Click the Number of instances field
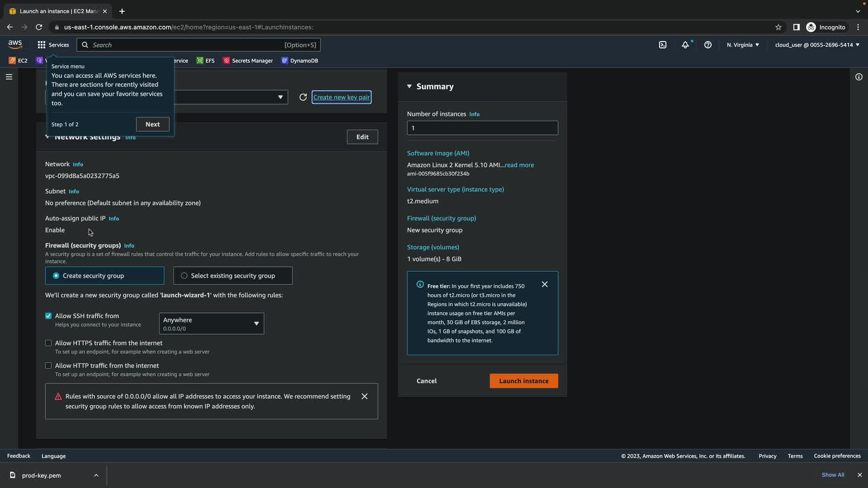This screenshot has height=488, width=868. [482, 128]
